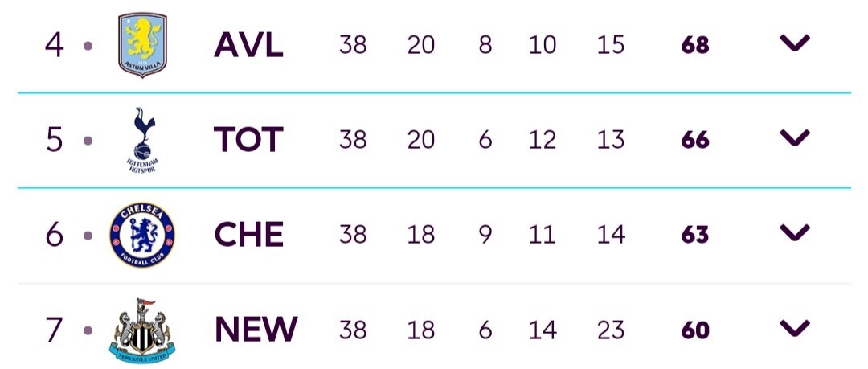
Task: Expand the NEW row chevron
Action: coord(795,328)
